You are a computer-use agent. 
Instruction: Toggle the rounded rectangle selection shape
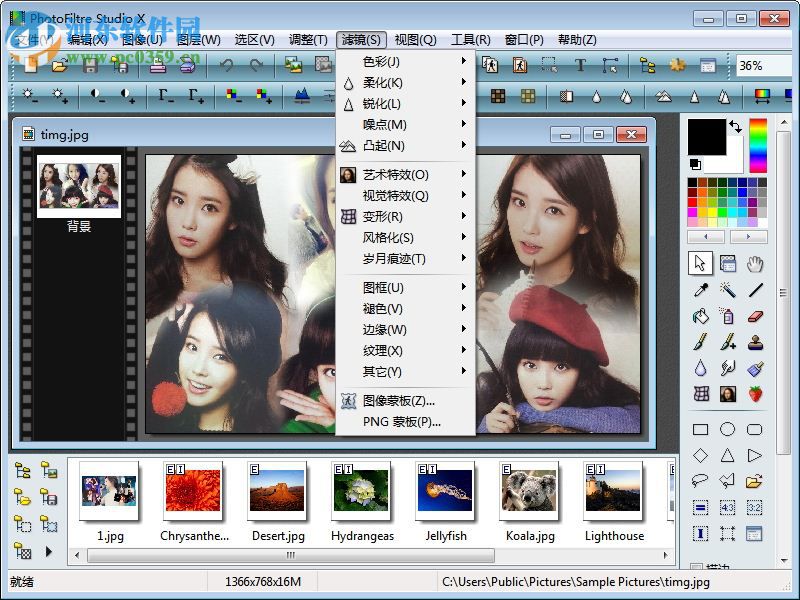point(755,428)
